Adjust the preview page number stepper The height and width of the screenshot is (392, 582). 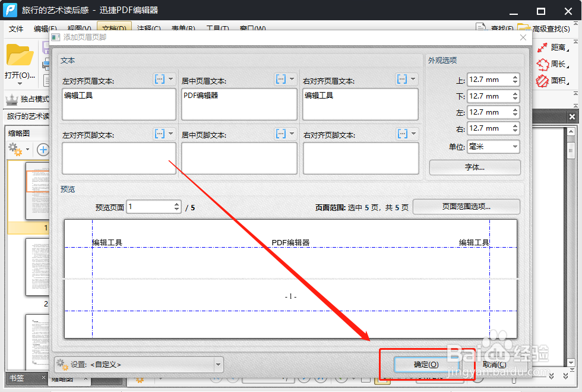[x=177, y=207]
